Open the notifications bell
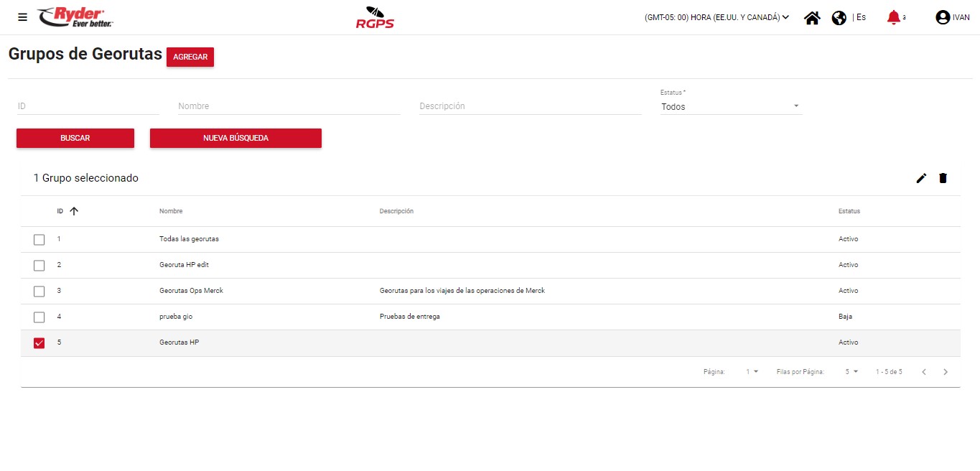Viewport: 980px width, 471px height. 893,17
